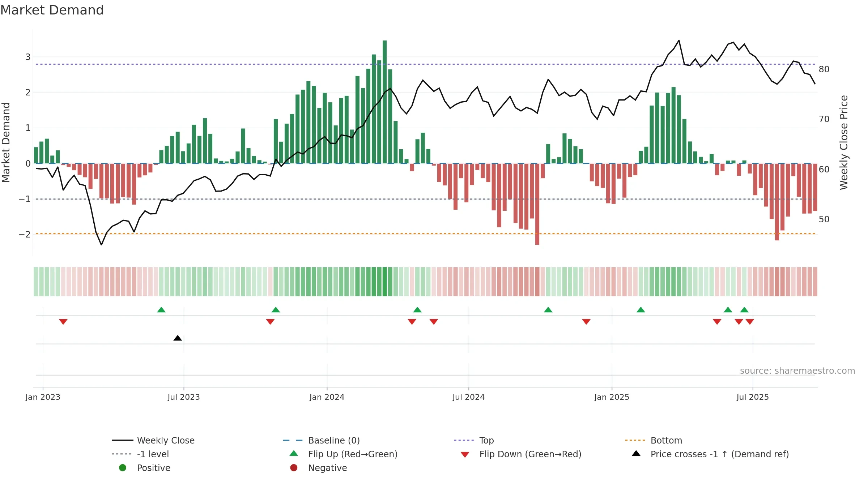Click the '3' tick on the left axis
Image resolution: width=868 pixels, height=488 pixels.
click(x=28, y=57)
